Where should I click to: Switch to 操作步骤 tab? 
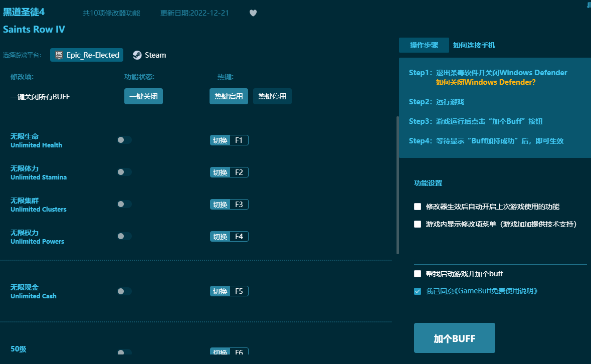[x=424, y=45]
